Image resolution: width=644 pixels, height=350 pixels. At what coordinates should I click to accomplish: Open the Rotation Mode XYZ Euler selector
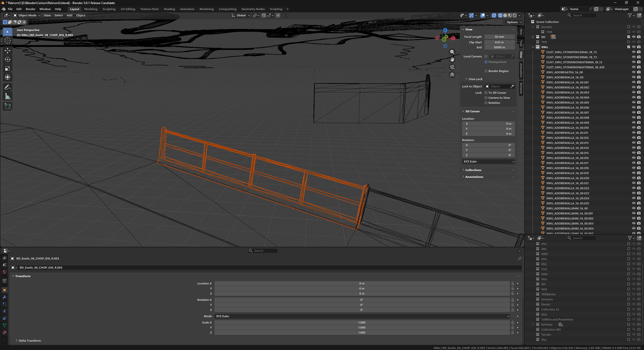tap(362, 316)
